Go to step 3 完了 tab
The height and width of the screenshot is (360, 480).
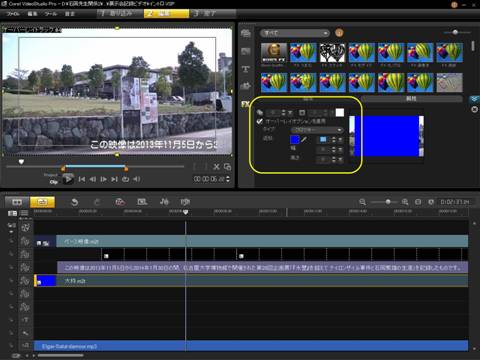pos(213,14)
